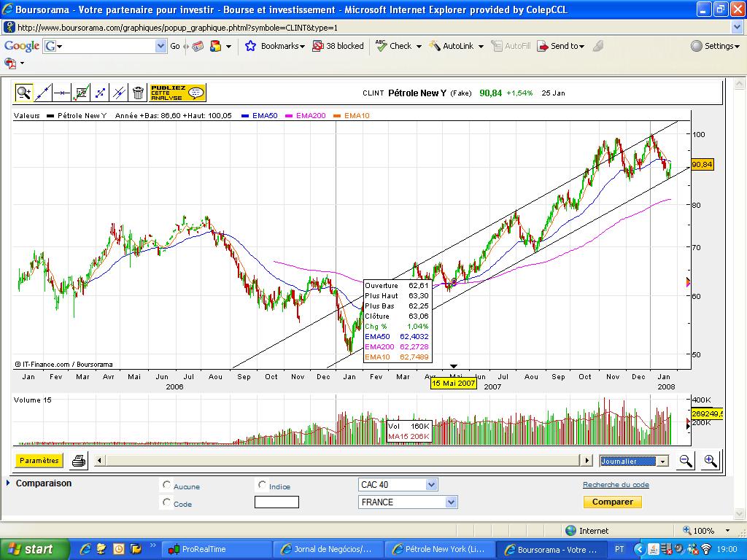The image size is (747, 560).
Task: Click the blue EMA50 legend color marker
Action: pos(245,116)
